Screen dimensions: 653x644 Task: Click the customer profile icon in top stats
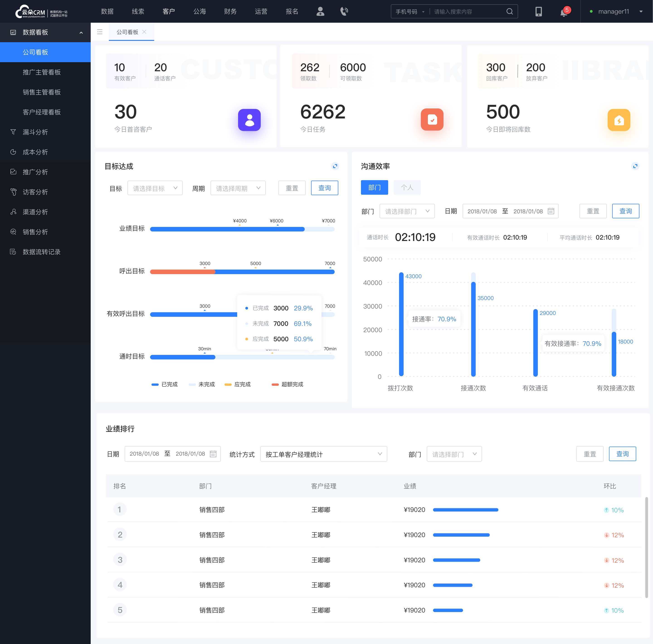click(x=249, y=120)
